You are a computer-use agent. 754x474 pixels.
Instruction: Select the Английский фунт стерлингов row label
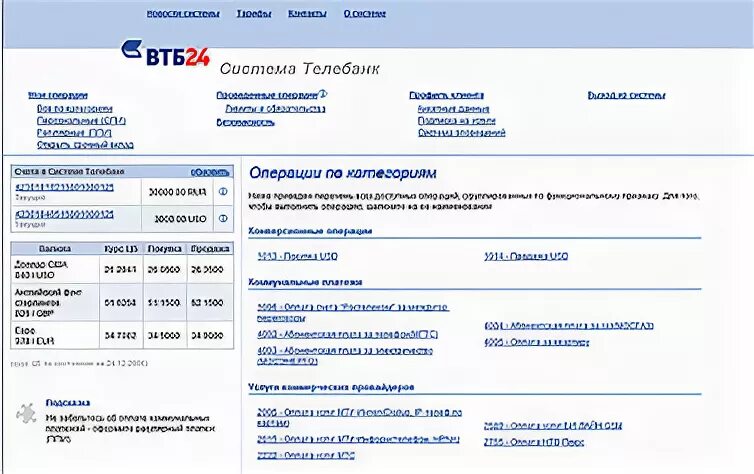(48, 302)
